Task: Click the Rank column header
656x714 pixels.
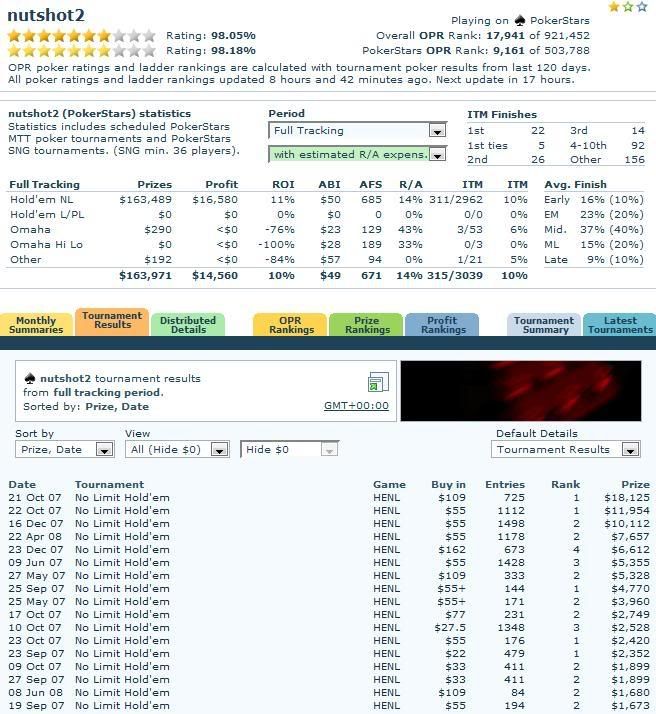Action: (x=565, y=484)
